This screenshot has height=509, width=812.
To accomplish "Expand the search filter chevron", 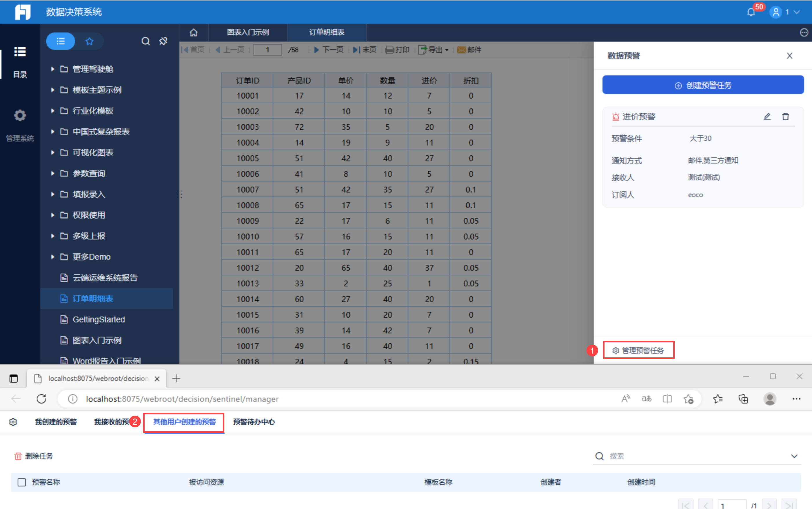I will pyautogui.click(x=794, y=456).
